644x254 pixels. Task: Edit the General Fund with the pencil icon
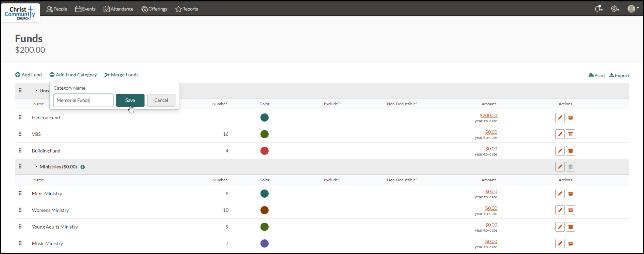coord(560,117)
